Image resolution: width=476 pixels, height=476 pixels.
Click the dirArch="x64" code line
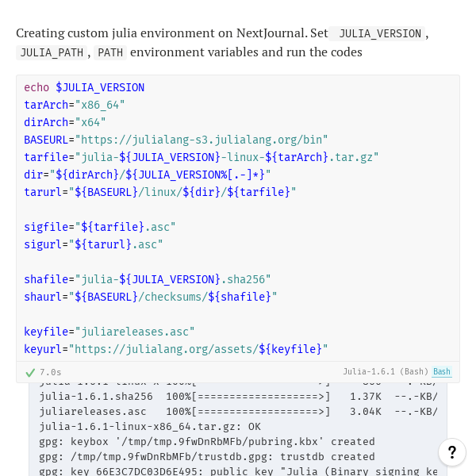coord(65,122)
